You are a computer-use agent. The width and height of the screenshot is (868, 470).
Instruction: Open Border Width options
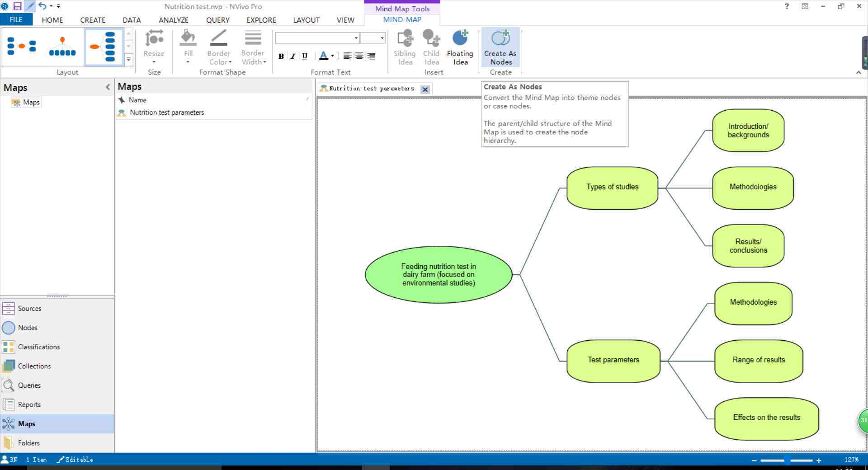click(253, 47)
